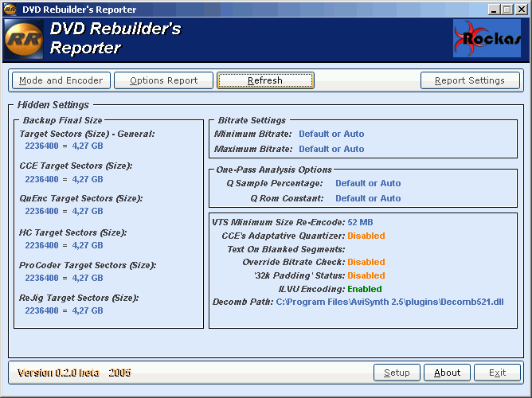
Task: Click the 'DVD Rebuilder's Reporter' header title
Action: pyautogui.click(x=115, y=38)
